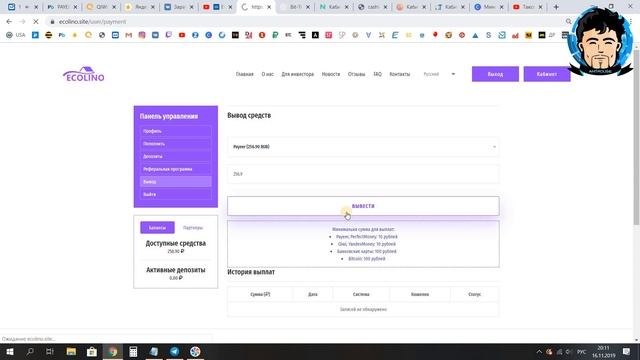Image resolution: width=640 pixels, height=360 pixels.
Task: Switch to the Партнеры tab
Action: (x=193, y=228)
